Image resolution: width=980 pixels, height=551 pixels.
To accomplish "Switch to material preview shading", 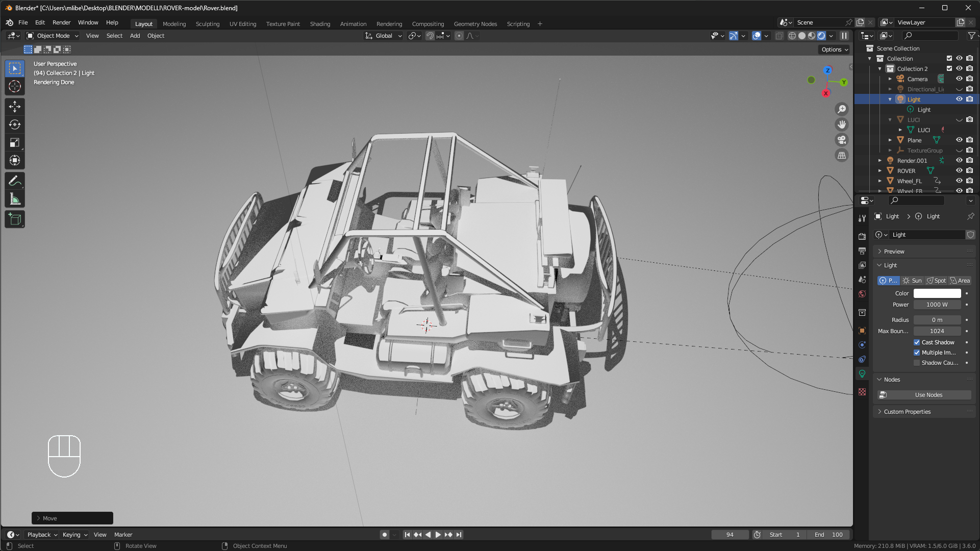I will (812, 36).
